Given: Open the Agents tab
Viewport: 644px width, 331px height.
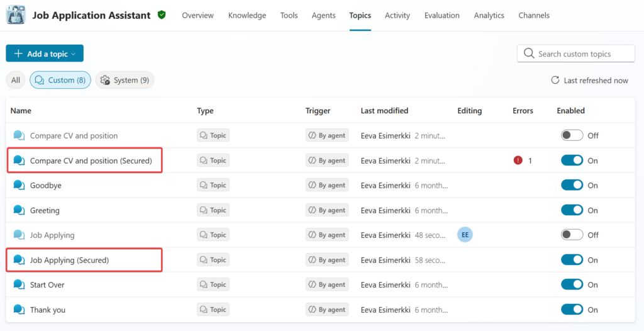Looking at the screenshot, I should (x=324, y=16).
